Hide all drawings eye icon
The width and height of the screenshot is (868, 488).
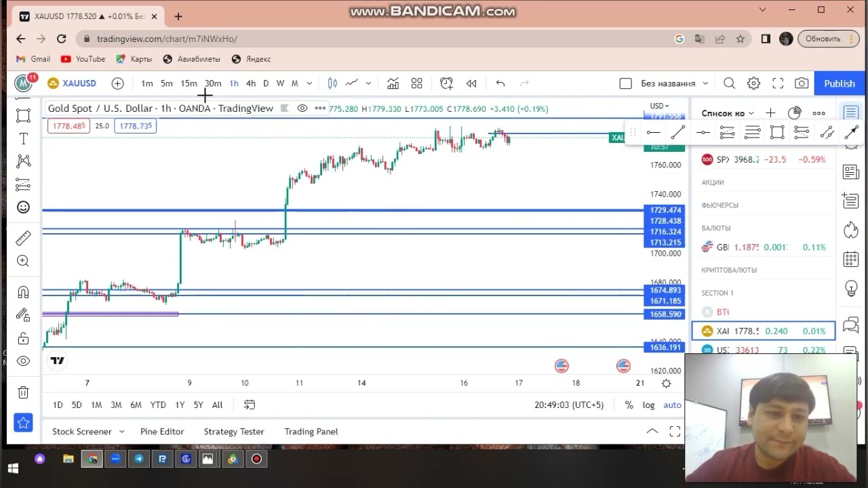coord(23,361)
